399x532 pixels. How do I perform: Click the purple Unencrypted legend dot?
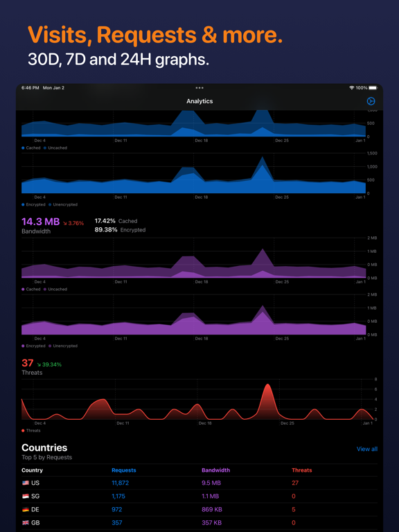coord(50,346)
